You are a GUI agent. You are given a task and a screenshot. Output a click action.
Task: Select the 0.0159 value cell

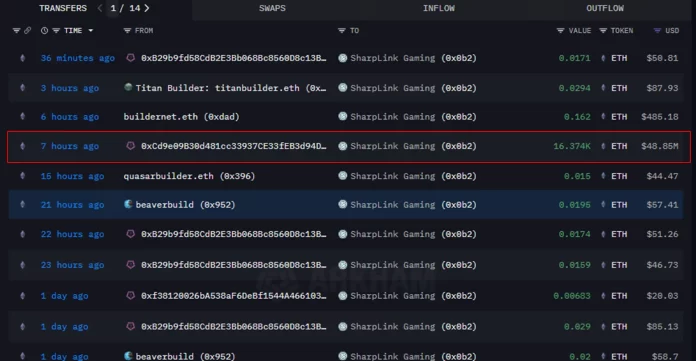click(574, 265)
